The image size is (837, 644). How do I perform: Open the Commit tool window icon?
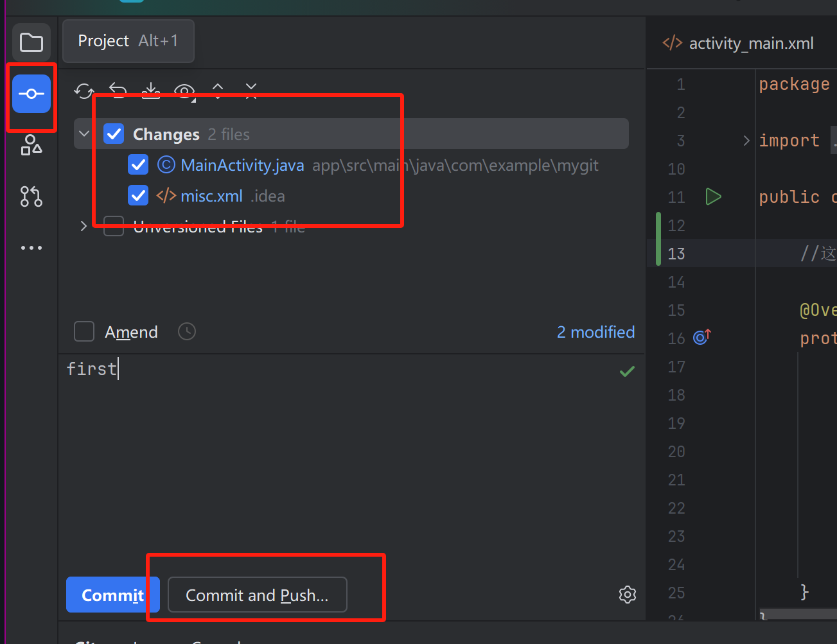[x=31, y=94]
